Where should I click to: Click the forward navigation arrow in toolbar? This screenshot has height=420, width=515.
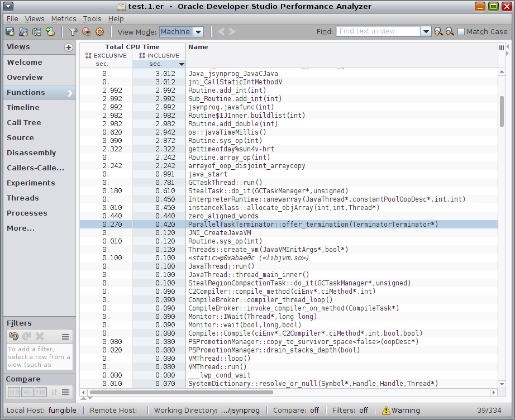point(232,31)
